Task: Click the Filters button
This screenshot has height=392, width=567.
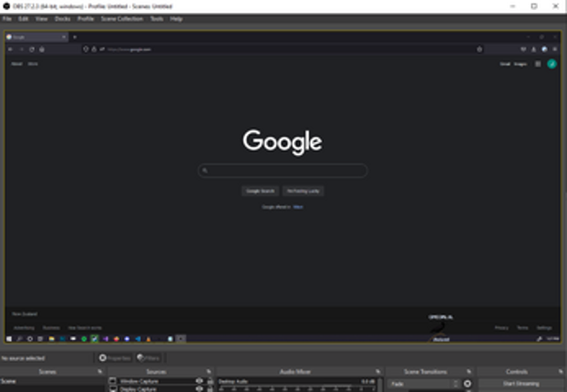Action: pos(149,358)
